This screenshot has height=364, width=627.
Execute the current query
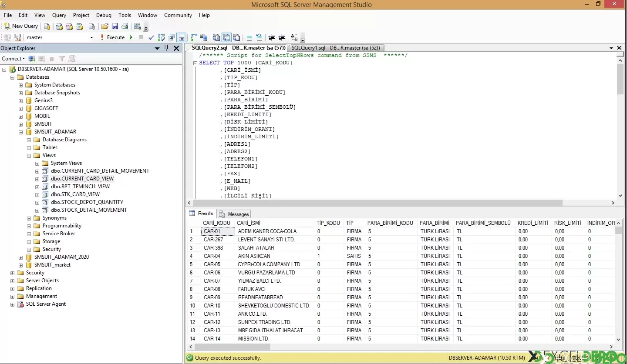pyautogui.click(x=112, y=37)
